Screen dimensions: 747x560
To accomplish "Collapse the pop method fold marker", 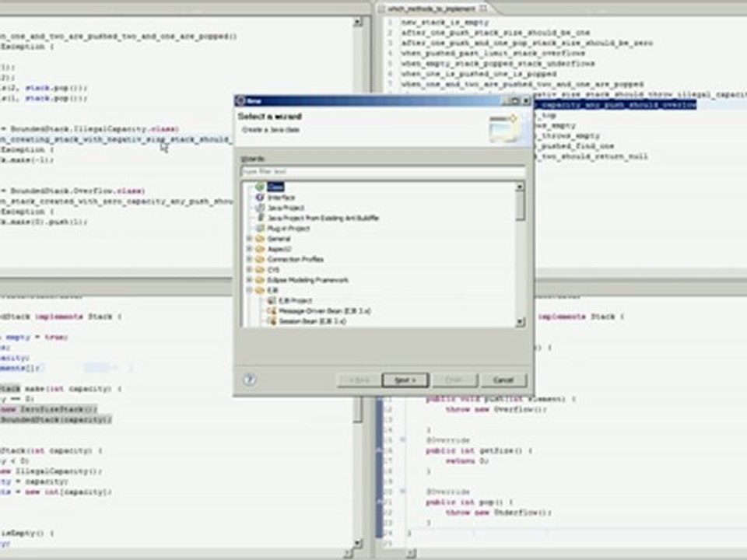I will point(402,491).
